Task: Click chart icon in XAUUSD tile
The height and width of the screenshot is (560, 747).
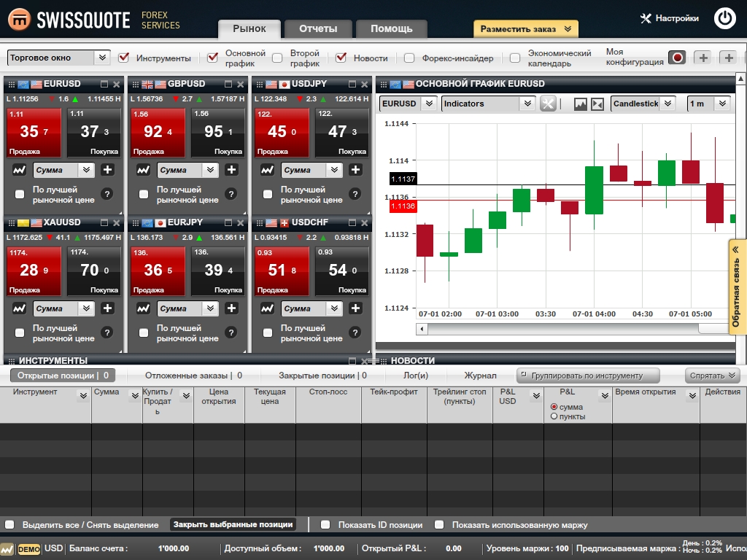Action: (x=20, y=308)
